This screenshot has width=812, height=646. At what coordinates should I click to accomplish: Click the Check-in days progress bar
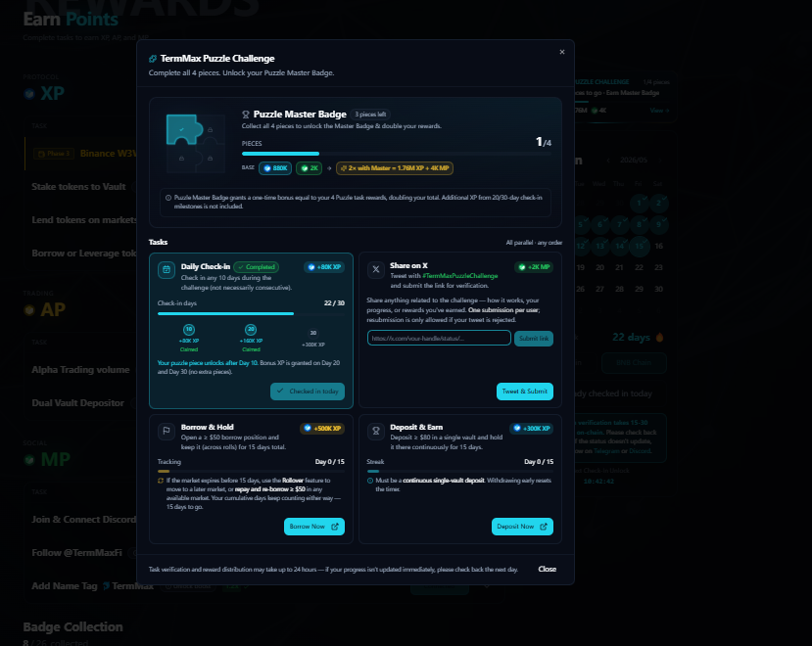point(251,313)
